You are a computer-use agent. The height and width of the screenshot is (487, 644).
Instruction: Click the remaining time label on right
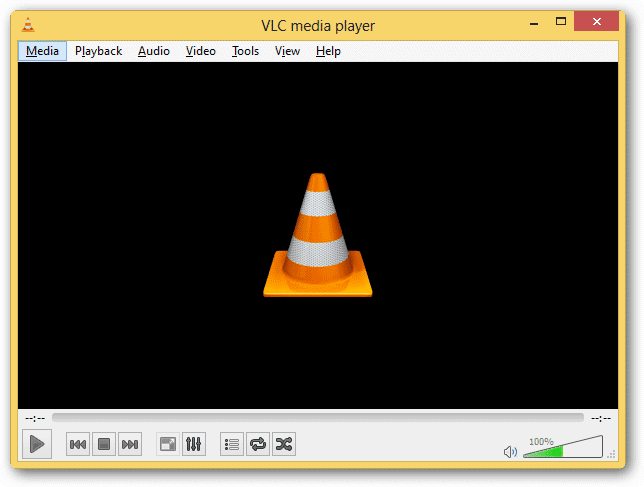point(601,418)
